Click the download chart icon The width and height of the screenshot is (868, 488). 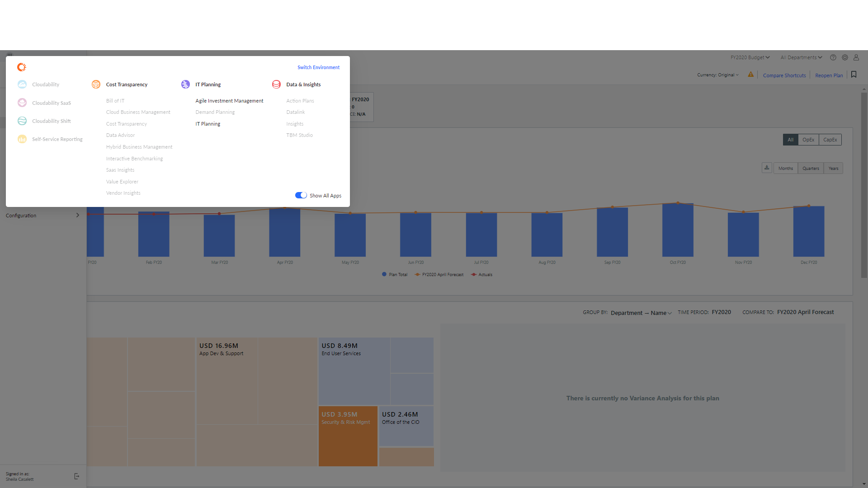point(767,168)
